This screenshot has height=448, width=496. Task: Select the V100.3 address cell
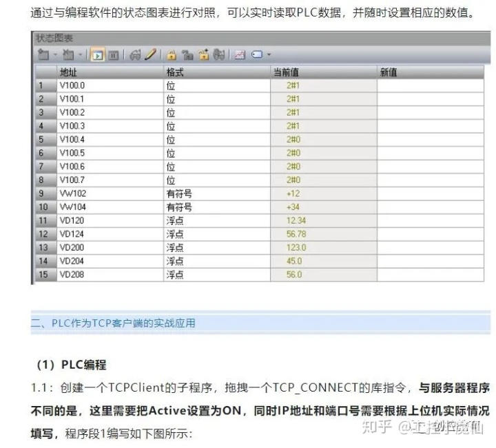tap(110, 126)
